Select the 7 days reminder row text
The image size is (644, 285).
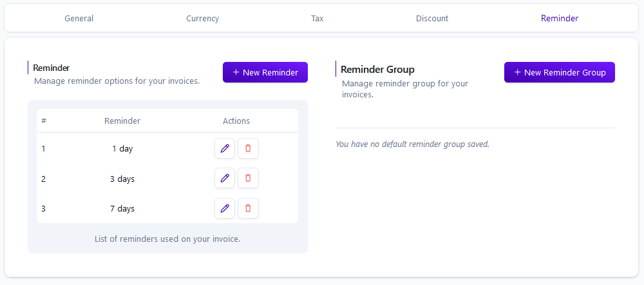[122, 209]
